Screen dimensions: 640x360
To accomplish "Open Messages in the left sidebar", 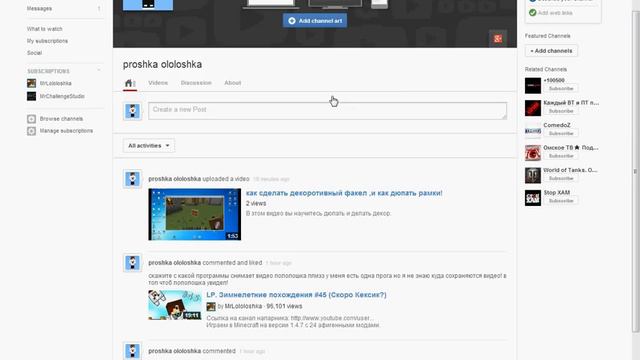I will (x=39, y=9).
